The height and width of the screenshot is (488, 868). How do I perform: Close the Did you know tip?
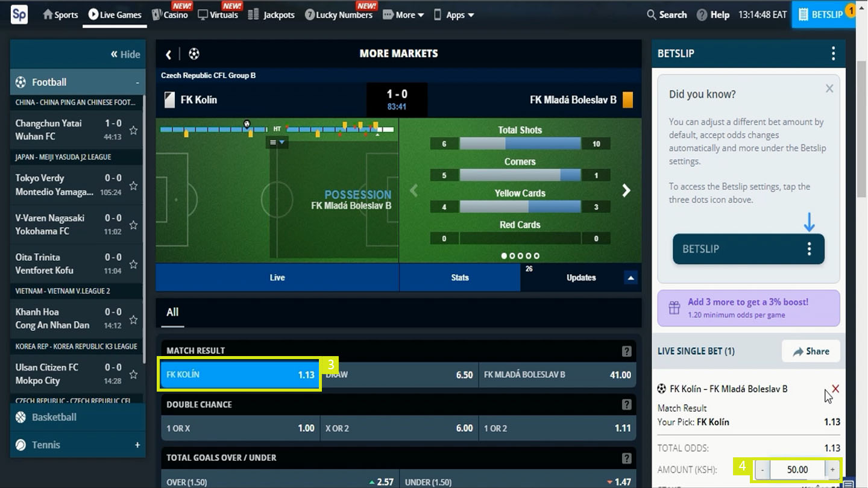(x=829, y=89)
